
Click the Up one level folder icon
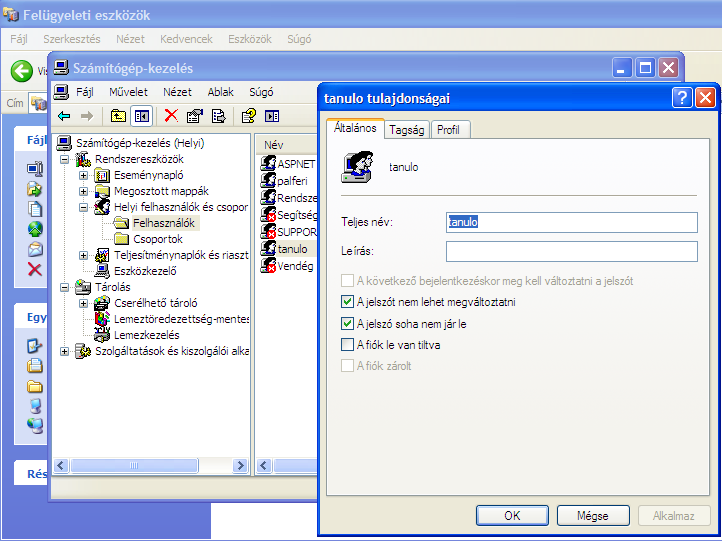[119, 116]
